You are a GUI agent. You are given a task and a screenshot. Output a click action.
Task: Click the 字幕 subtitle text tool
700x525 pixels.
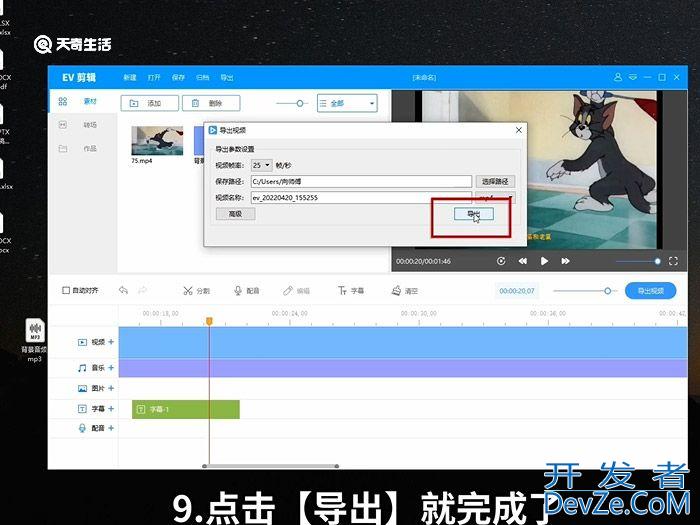click(x=351, y=291)
